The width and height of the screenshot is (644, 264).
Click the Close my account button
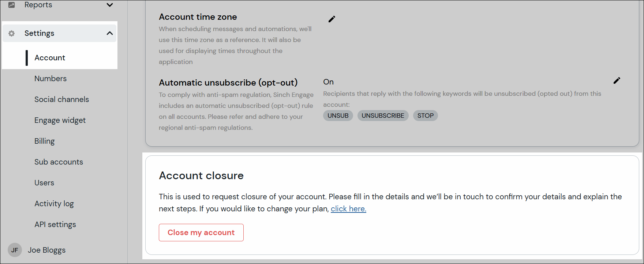click(x=201, y=232)
